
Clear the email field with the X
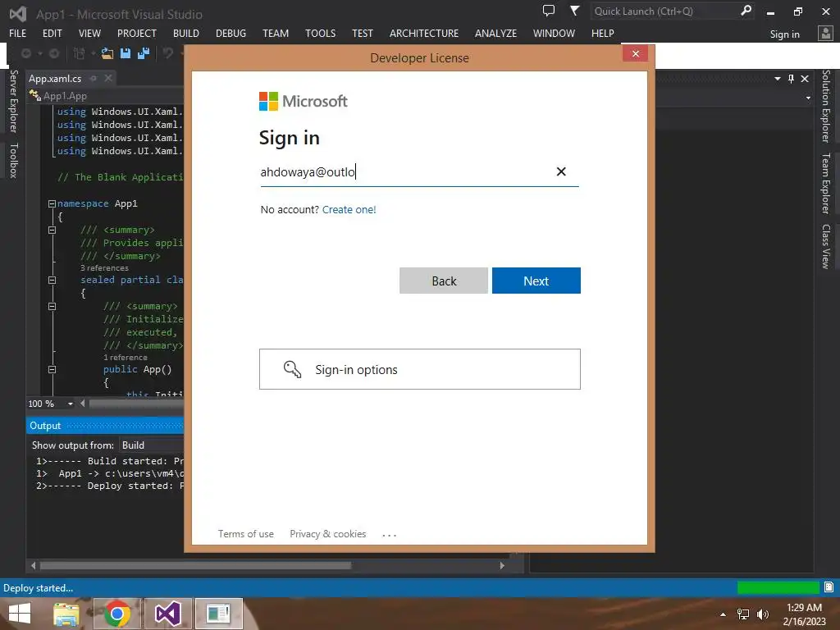(x=561, y=171)
